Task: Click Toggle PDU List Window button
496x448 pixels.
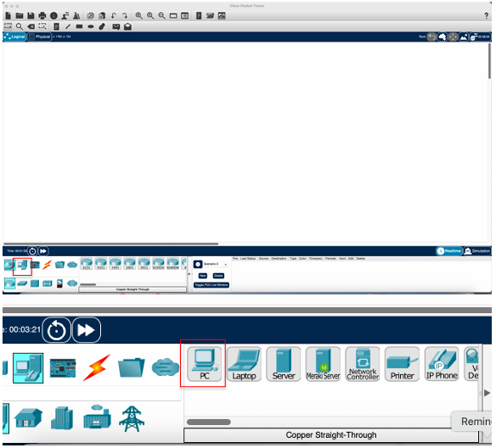Action: (211, 285)
